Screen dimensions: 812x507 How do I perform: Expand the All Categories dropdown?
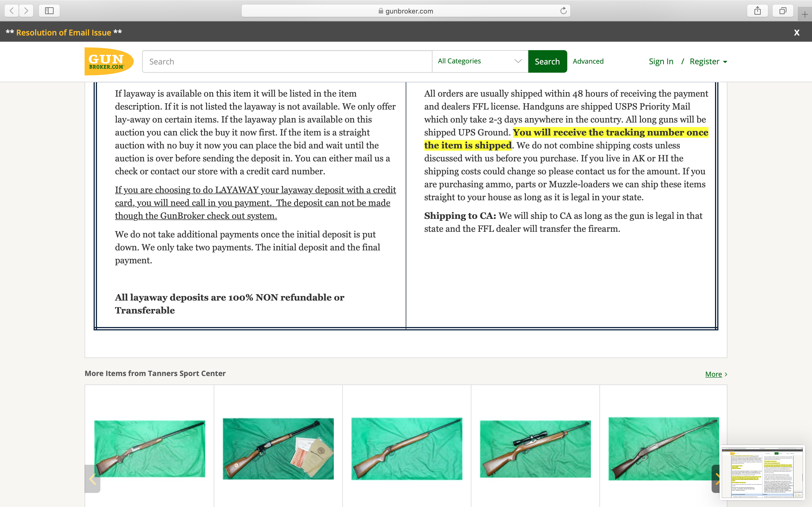[480, 61]
